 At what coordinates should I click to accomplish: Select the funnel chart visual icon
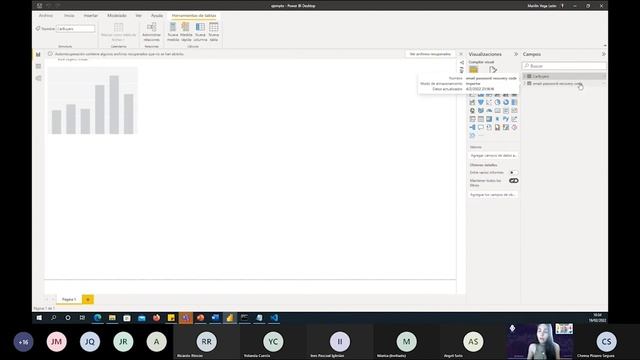(481, 102)
